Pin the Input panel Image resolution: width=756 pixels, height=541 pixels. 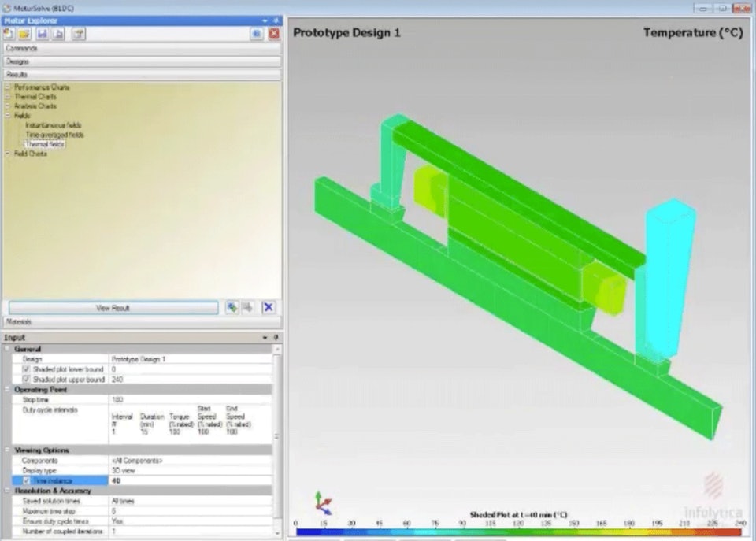[x=276, y=338]
